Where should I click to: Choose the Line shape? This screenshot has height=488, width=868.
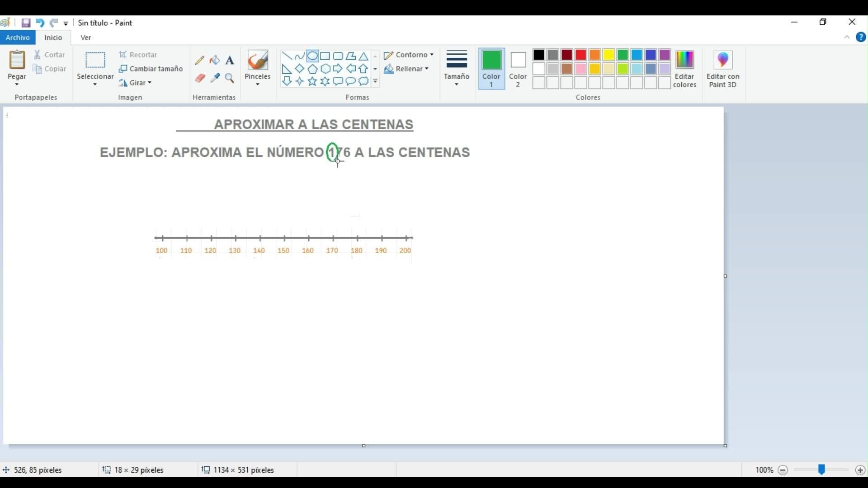click(287, 56)
